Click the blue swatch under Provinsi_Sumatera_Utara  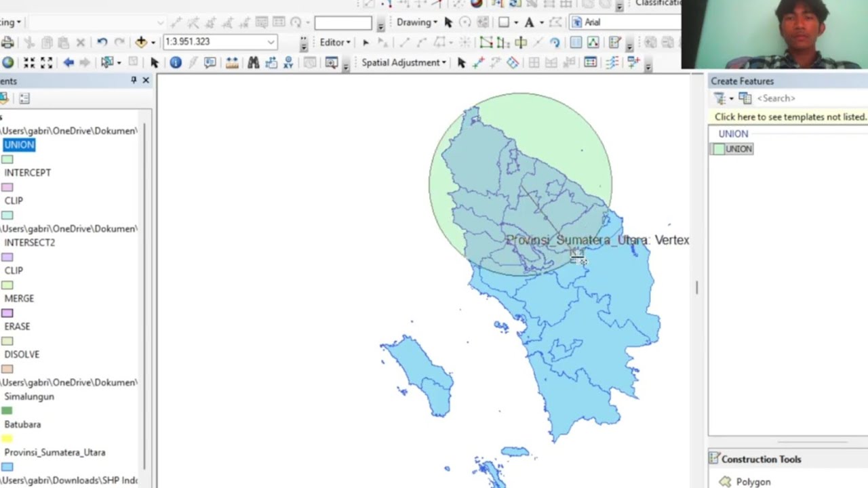[7, 467]
